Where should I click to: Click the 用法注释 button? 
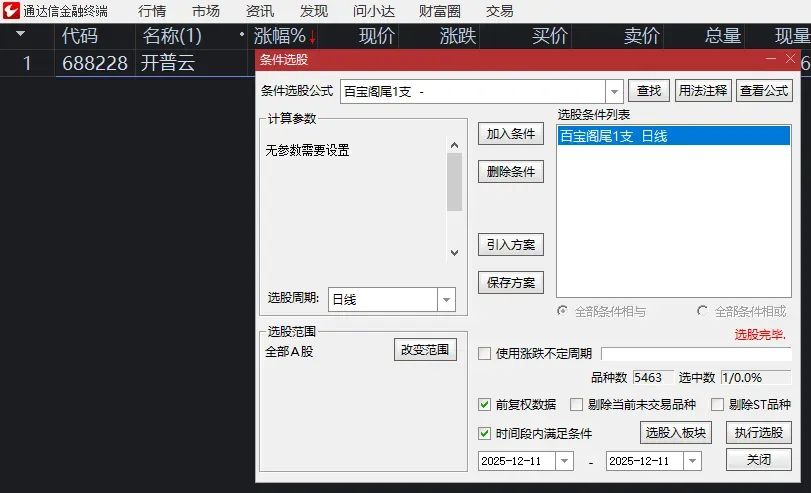703,91
